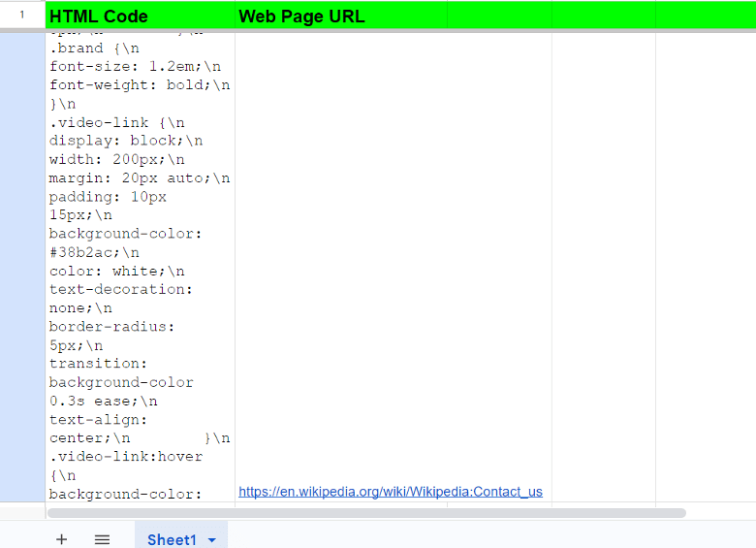The image size is (756, 548).
Task: Click the Add Sheet plus icon
Action: (62, 539)
